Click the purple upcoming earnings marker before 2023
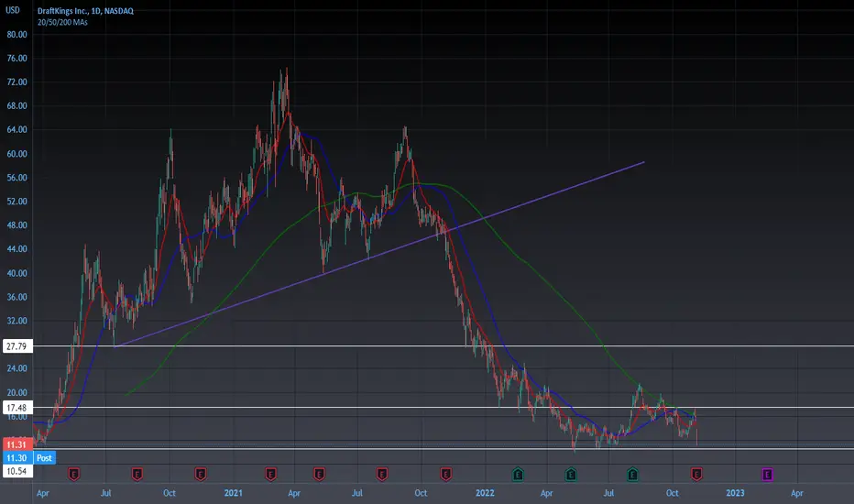The height and width of the screenshot is (504, 854). [767, 475]
